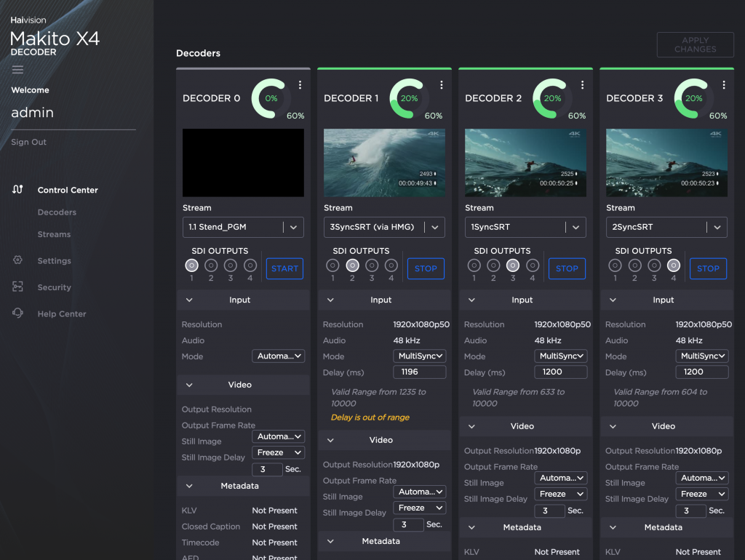Viewport: 745px width, 560px height.
Task: Select SDI output 1 on Decoder 0
Action: [191, 265]
